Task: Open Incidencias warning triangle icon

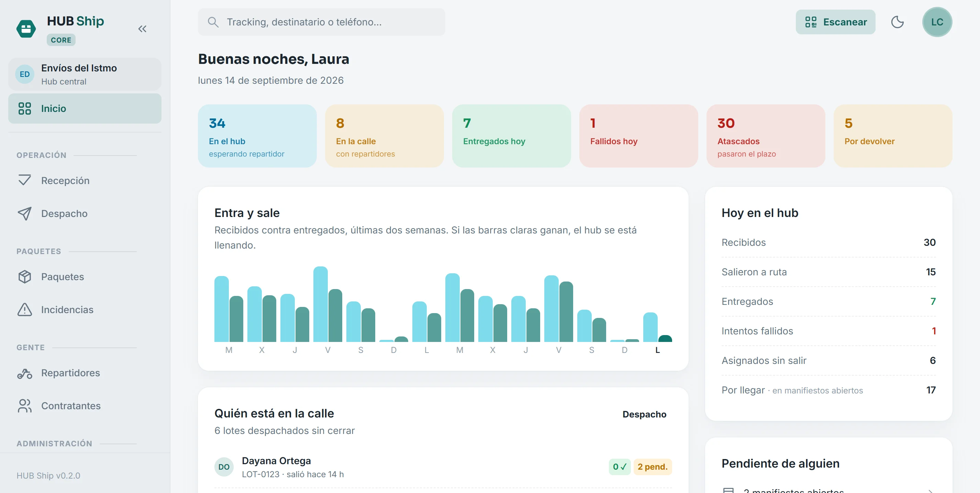Action: tap(25, 310)
